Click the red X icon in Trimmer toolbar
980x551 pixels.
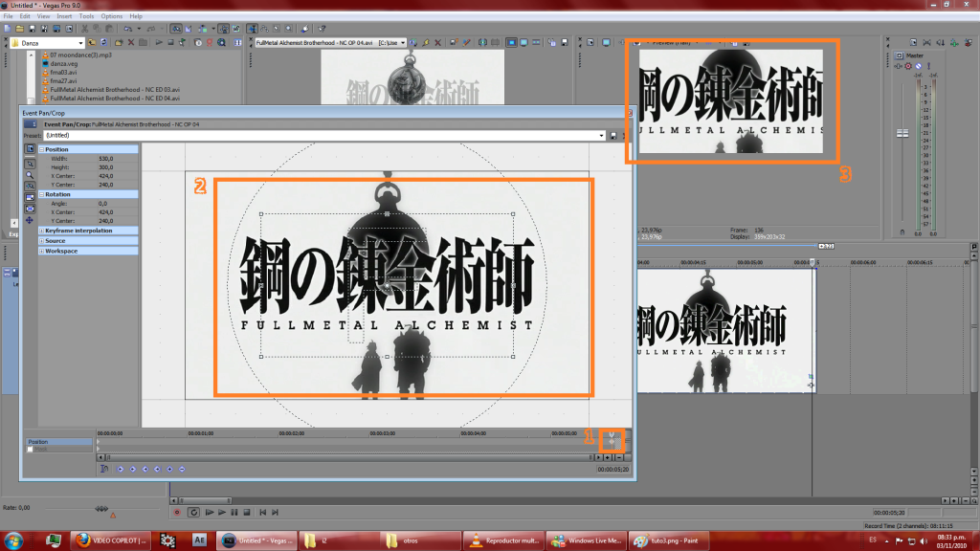pyautogui.click(x=437, y=43)
